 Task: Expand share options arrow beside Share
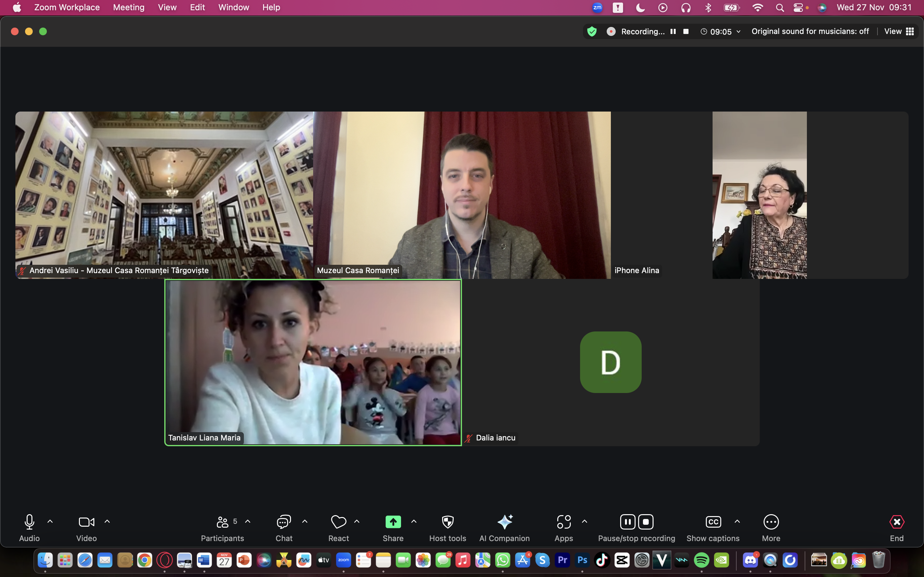[x=414, y=521]
